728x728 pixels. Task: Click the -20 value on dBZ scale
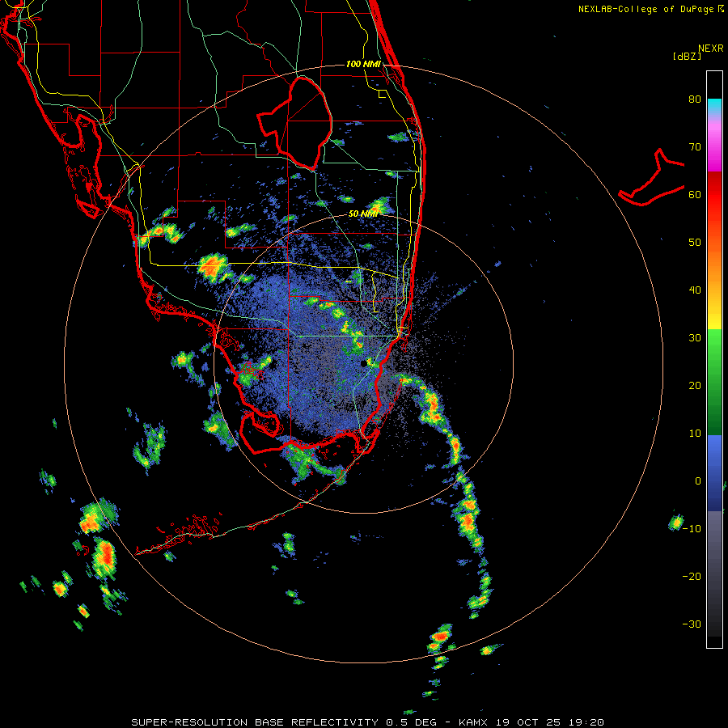click(692, 577)
